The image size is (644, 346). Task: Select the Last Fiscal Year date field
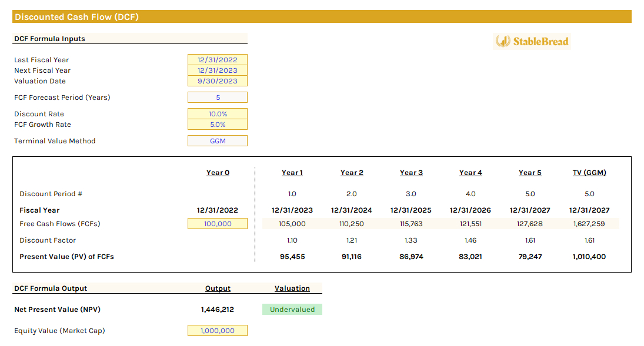point(217,59)
